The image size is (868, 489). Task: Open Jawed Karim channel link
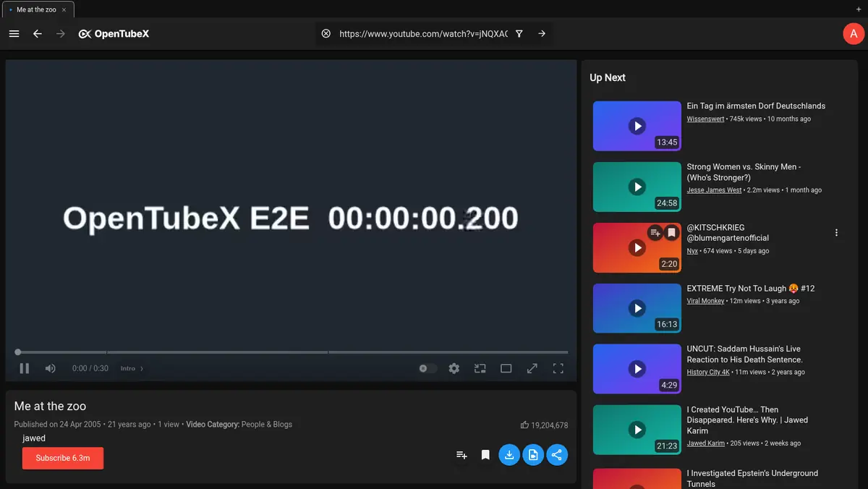click(x=706, y=443)
